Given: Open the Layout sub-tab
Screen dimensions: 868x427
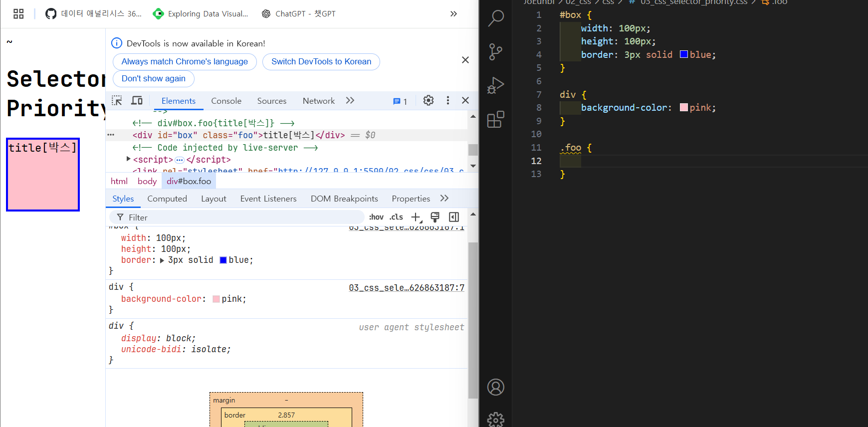Looking at the screenshot, I should 214,199.
